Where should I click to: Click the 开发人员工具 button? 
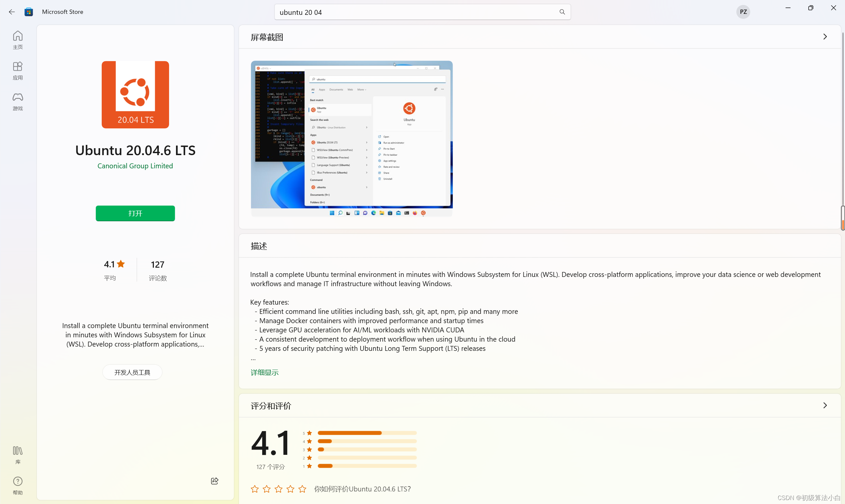[132, 372]
